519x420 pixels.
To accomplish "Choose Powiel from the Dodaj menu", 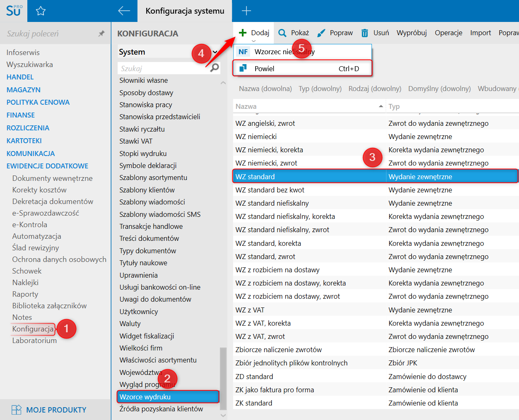I will coord(303,68).
